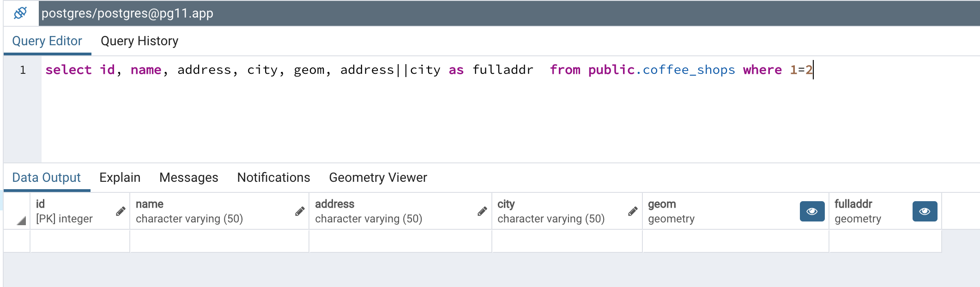Click the empty cell under city column
The width and height of the screenshot is (980, 287).
pyautogui.click(x=567, y=241)
